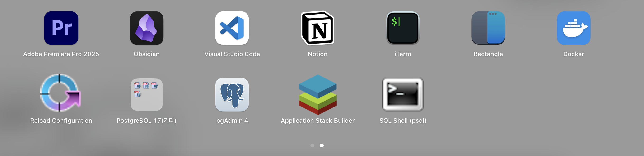Open the PostgreSQL 17(기타) folder
The image size is (644, 156).
pyautogui.click(x=146, y=95)
